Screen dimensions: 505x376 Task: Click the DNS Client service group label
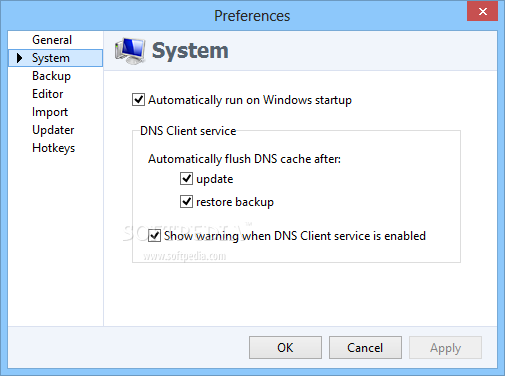(x=188, y=131)
